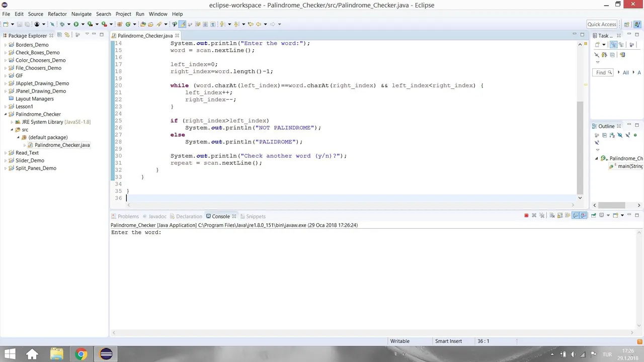Toggle Hide Static Members in Outline view

(x=628, y=135)
